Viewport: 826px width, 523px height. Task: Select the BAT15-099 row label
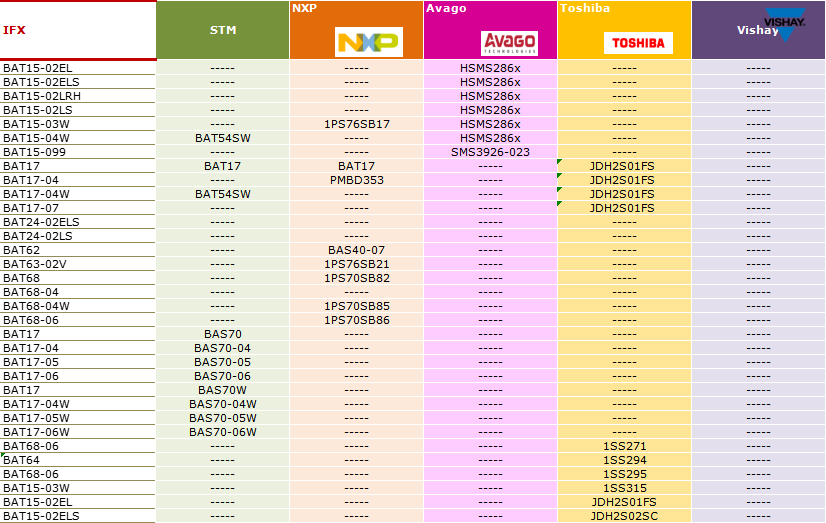[x=35, y=152]
